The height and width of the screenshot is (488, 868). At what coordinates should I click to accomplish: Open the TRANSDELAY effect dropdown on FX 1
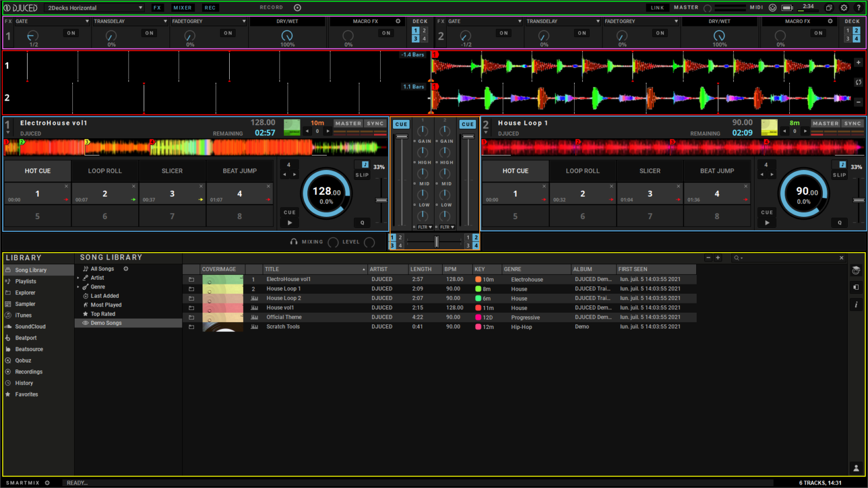tap(129, 21)
